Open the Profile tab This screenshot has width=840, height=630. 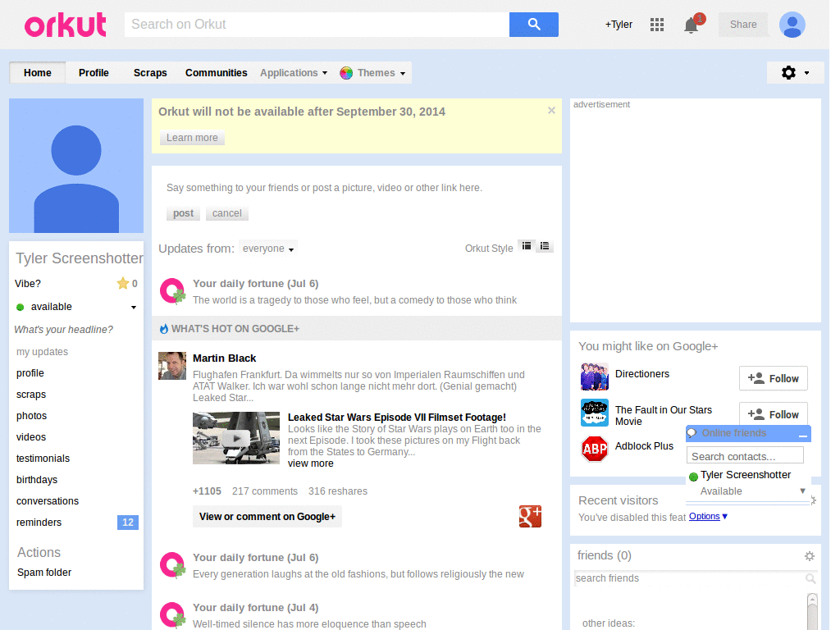[x=94, y=73]
